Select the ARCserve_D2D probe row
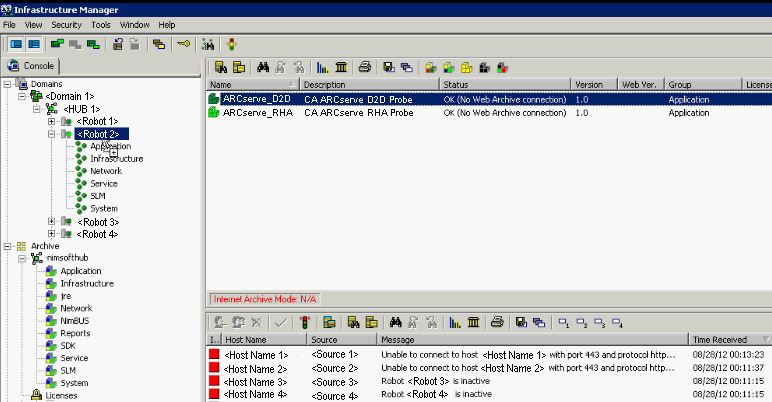Image resolution: width=772 pixels, height=402 pixels. click(489, 100)
